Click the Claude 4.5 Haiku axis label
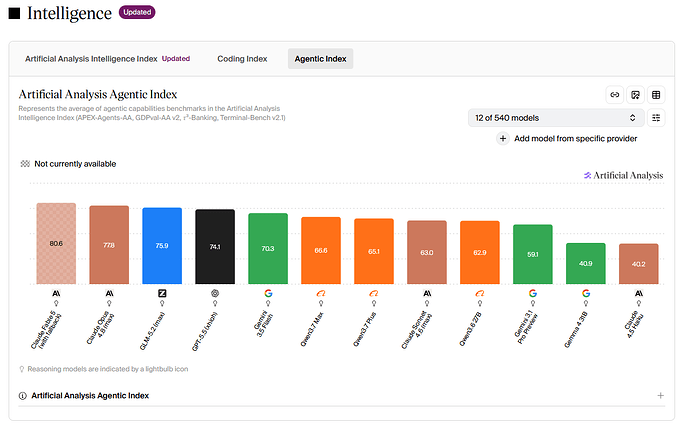 [634, 324]
